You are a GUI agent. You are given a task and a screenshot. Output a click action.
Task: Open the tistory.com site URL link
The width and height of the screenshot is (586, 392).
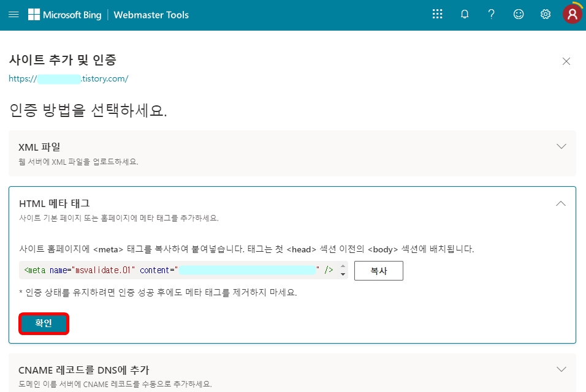coord(70,78)
